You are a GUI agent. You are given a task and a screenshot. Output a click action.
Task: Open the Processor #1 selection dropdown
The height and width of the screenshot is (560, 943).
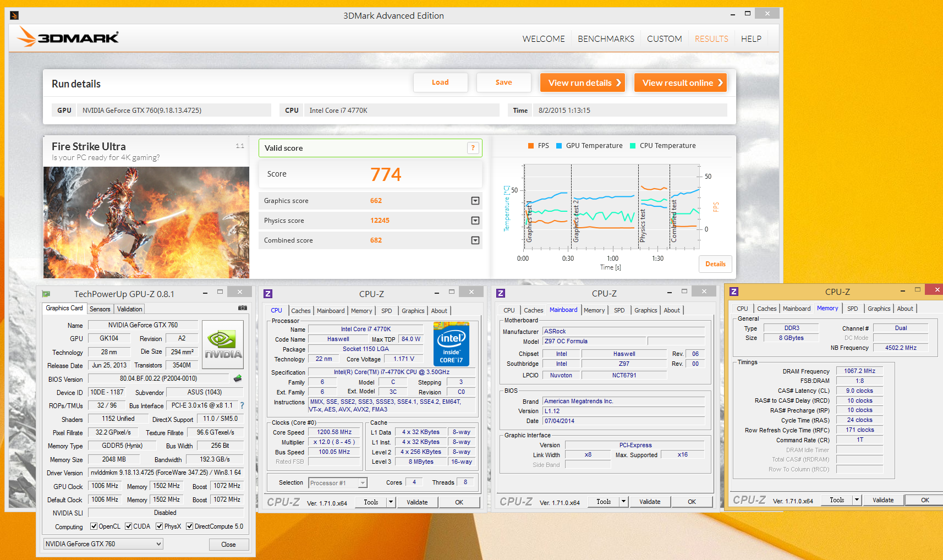tap(338, 483)
